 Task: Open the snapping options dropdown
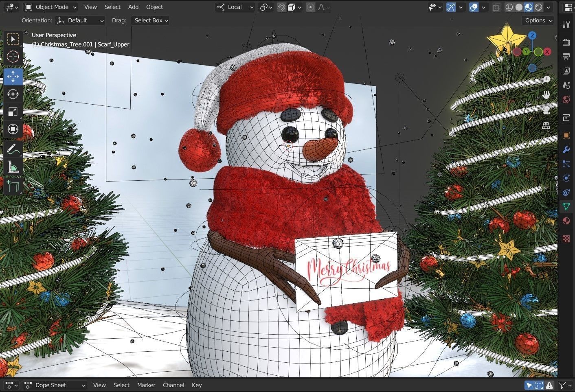click(x=294, y=7)
